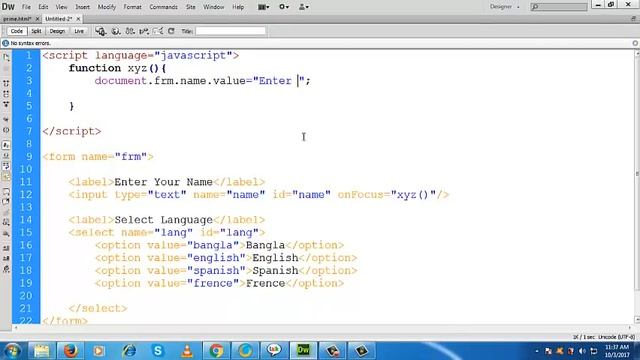Switch to Code view
Viewport: 640px width, 360px height.
(x=17, y=31)
